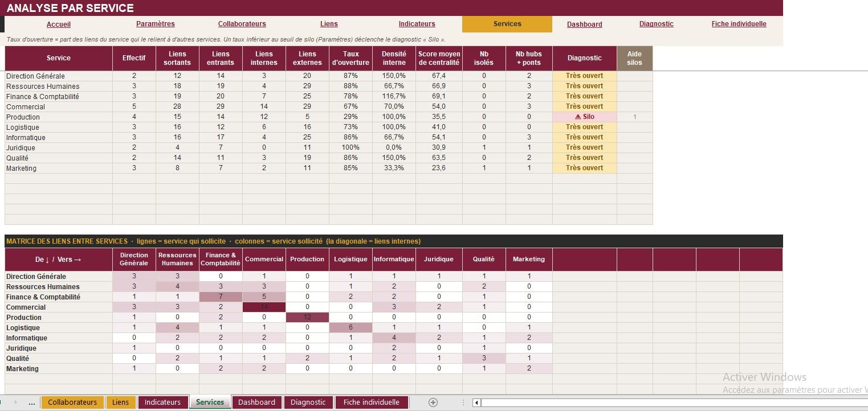The image size is (868, 411).
Task: Select the "Effectif" column header cell
Action: pyautogui.click(x=134, y=58)
